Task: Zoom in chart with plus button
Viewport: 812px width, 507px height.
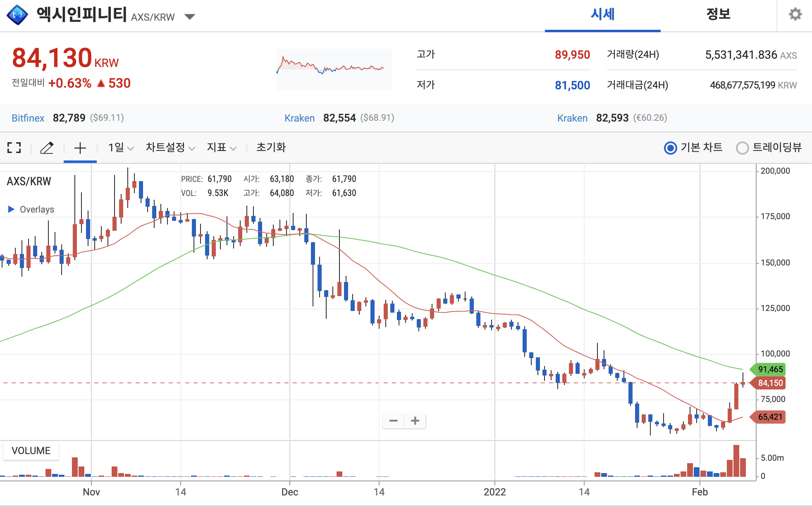Action: [x=415, y=421]
